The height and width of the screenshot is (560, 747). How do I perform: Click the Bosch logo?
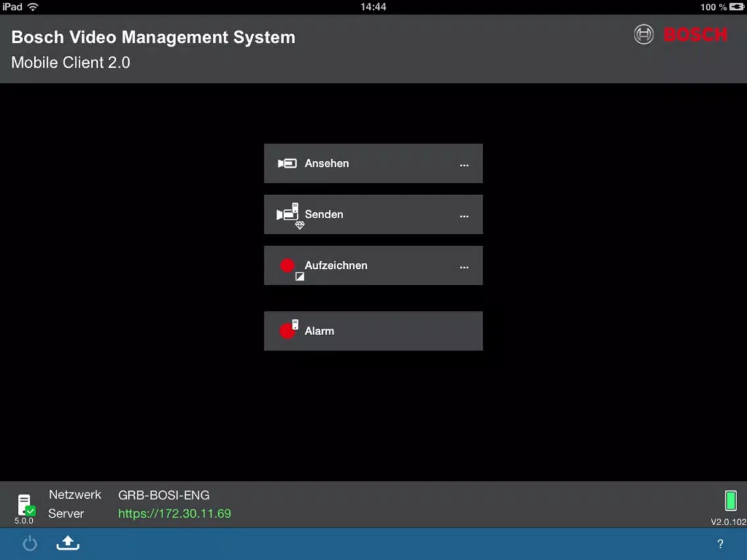point(681,35)
